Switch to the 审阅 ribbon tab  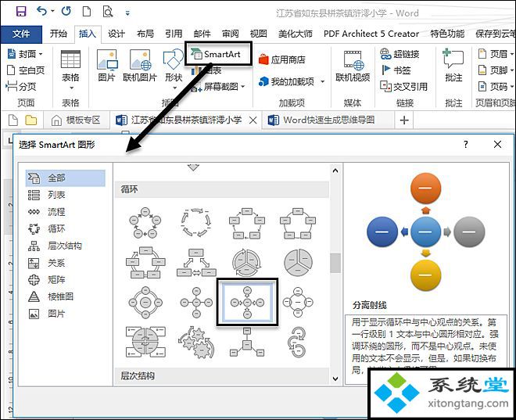tap(230, 34)
